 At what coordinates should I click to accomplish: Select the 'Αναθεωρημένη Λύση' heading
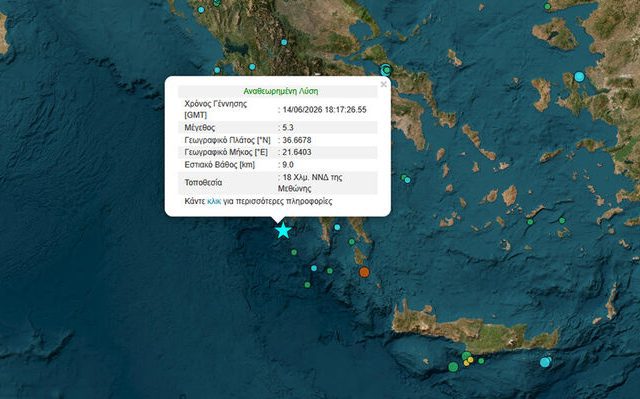pyautogui.click(x=281, y=91)
